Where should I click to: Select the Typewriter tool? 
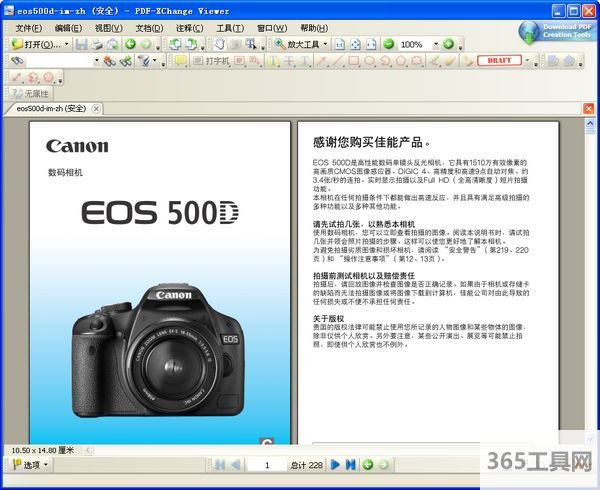click(x=211, y=61)
